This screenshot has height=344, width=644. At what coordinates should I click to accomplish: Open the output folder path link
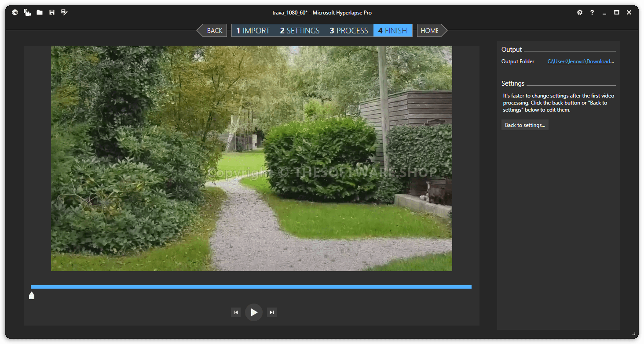coord(580,62)
